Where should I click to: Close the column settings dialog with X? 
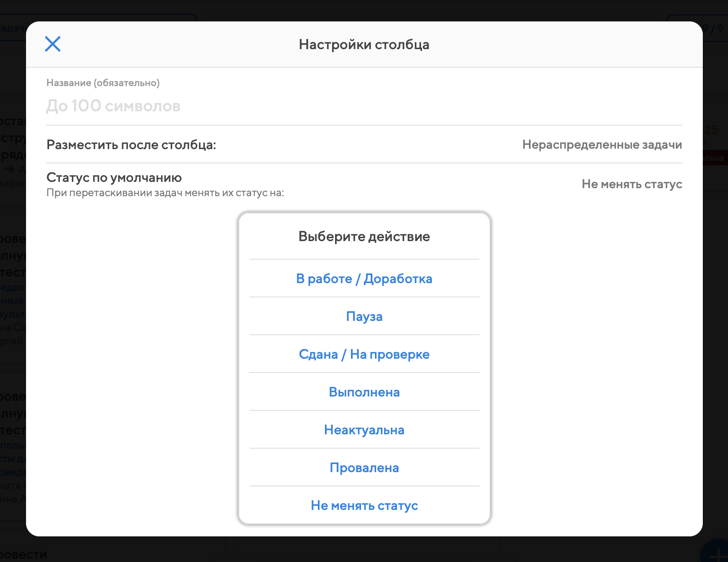(x=52, y=44)
